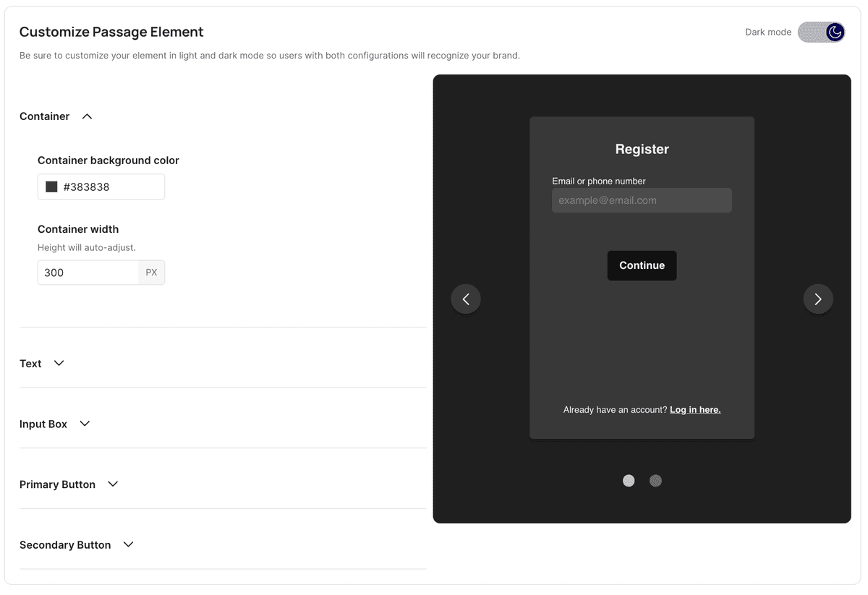Screen dimensions: 868x595
Task: Expand the Text section
Action: pos(59,363)
